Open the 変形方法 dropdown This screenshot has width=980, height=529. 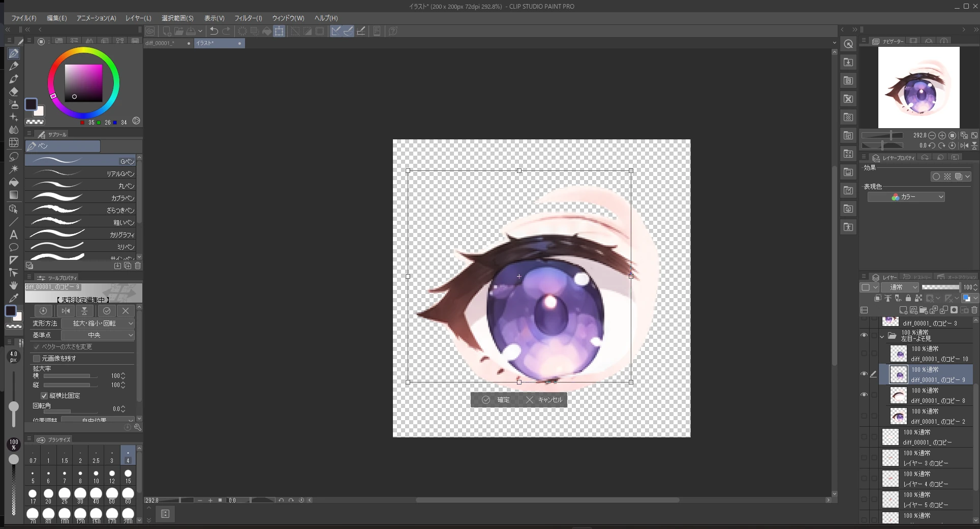98,324
